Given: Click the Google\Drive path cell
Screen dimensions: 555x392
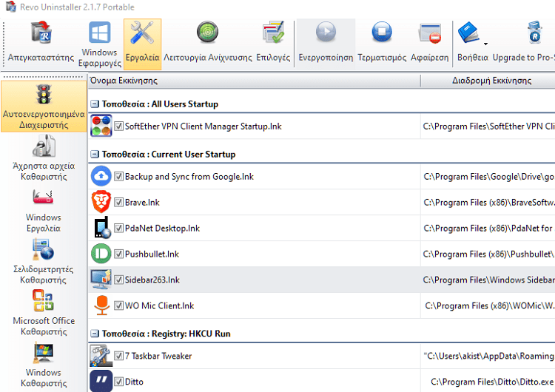Looking at the screenshot, I should click(488, 176).
